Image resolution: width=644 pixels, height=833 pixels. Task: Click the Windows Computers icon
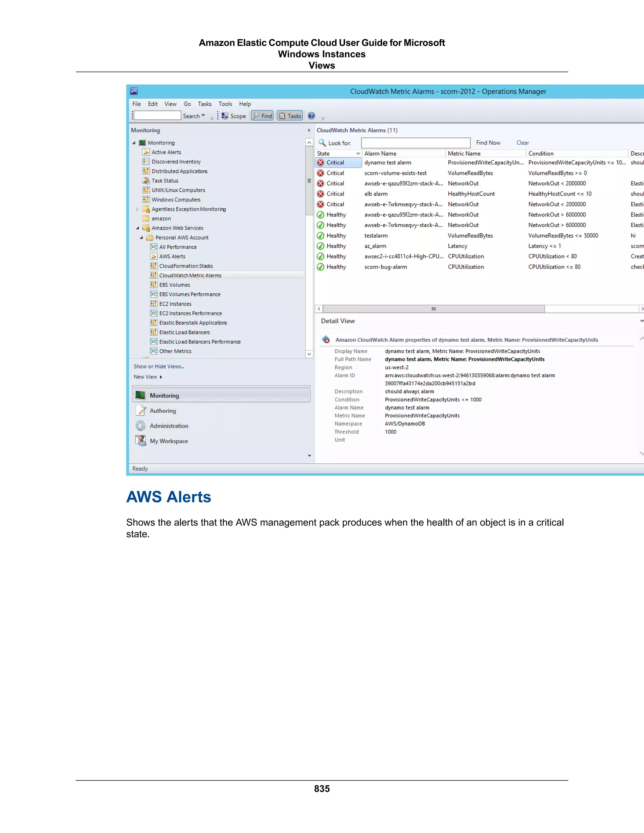point(146,200)
